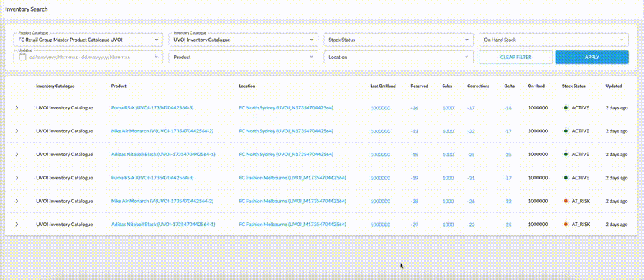644x280 pixels.
Task: Open Nike Air Monarch IV link, North Sydney row
Action: tap(162, 131)
